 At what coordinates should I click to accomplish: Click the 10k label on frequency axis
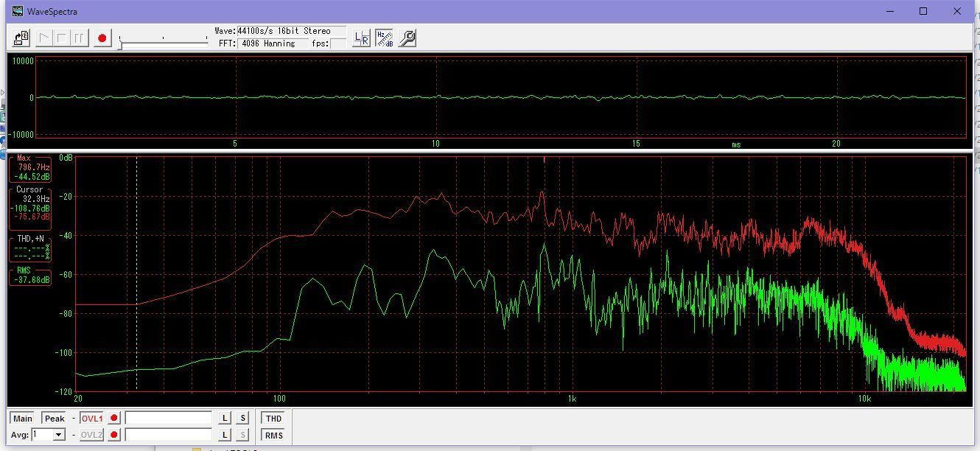[x=864, y=399]
